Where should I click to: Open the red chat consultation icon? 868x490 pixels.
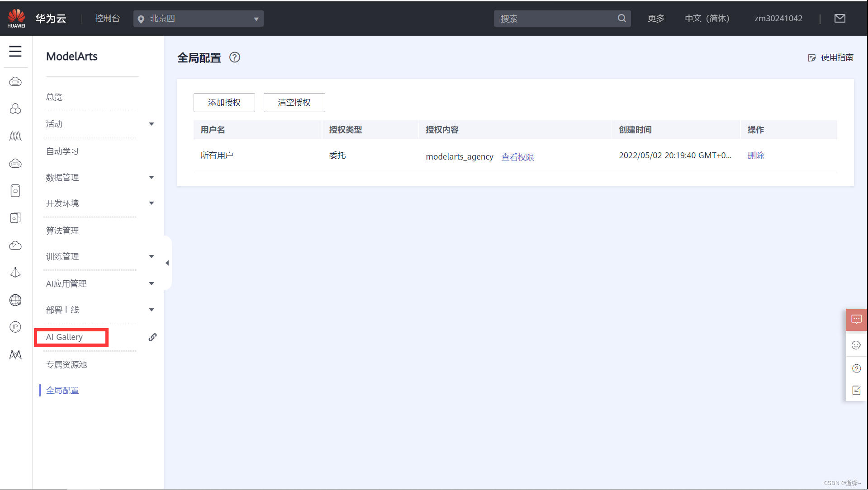click(856, 319)
